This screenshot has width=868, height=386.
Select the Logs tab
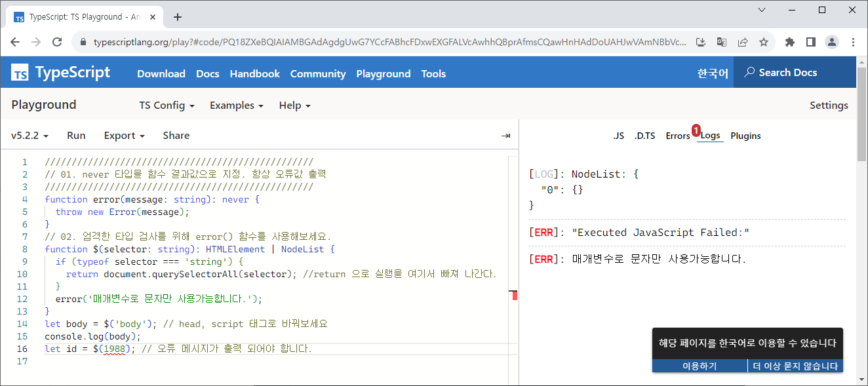[x=710, y=136]
